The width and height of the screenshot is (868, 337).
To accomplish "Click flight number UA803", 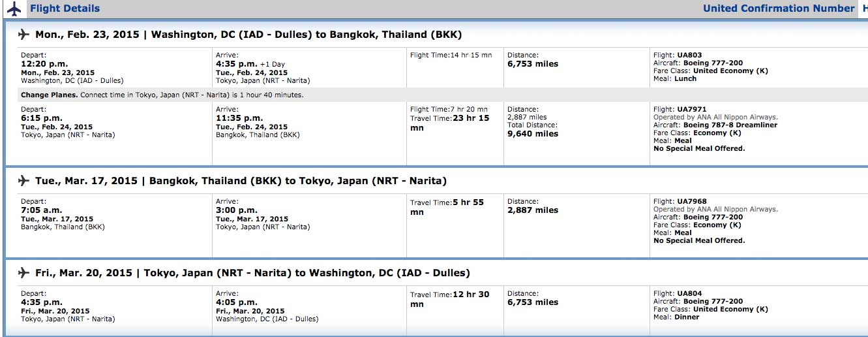I will pyautogui.click(x=690, y=55).
